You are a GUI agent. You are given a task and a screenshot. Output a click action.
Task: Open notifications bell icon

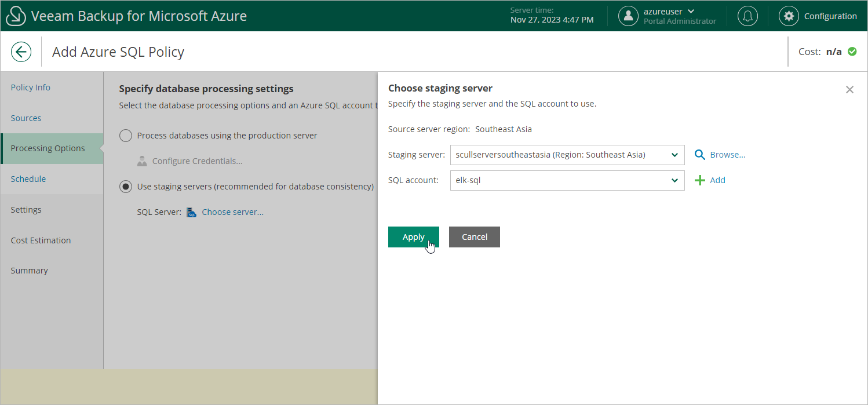(748, 16)
